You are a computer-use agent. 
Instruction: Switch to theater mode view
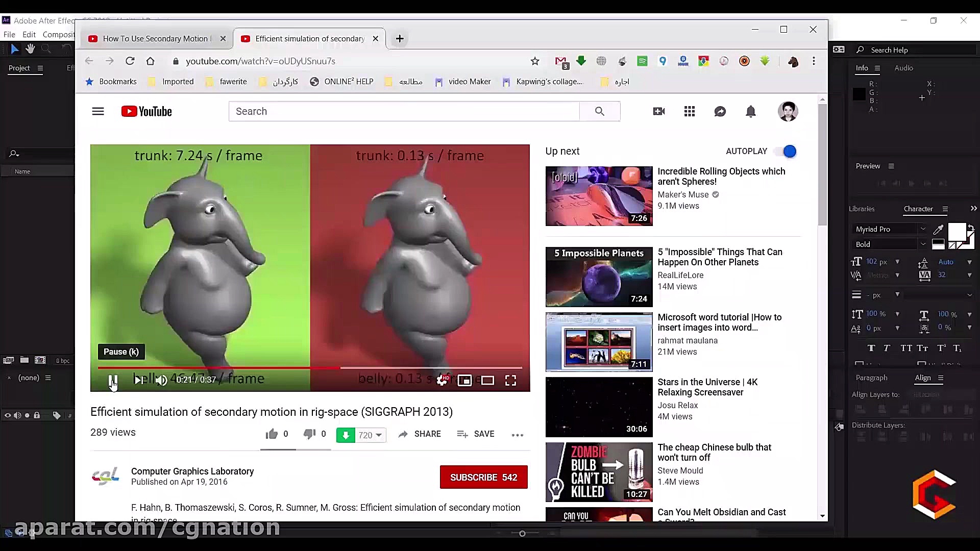[x=487, y=380]
